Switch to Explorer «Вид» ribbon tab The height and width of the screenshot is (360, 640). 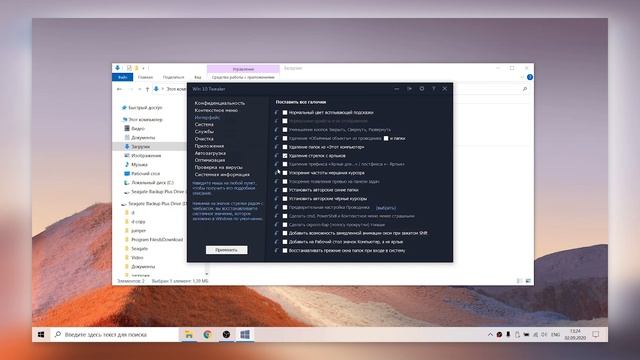pyautogui.click(x=198, y=77)
